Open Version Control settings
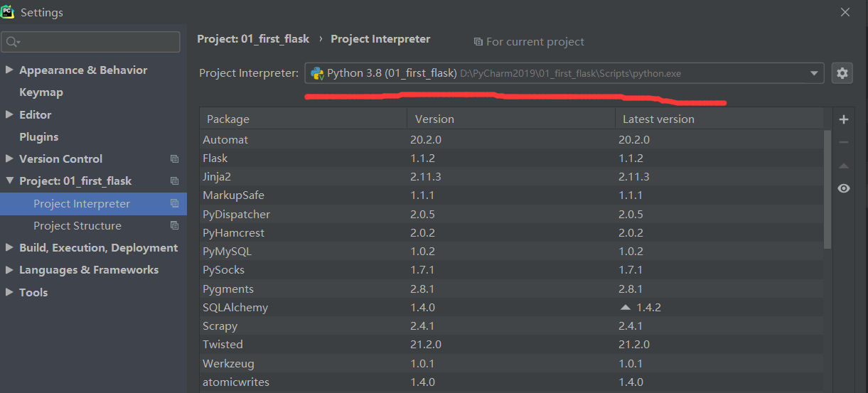This screenshot has width=868, height=393. (60, 158)
